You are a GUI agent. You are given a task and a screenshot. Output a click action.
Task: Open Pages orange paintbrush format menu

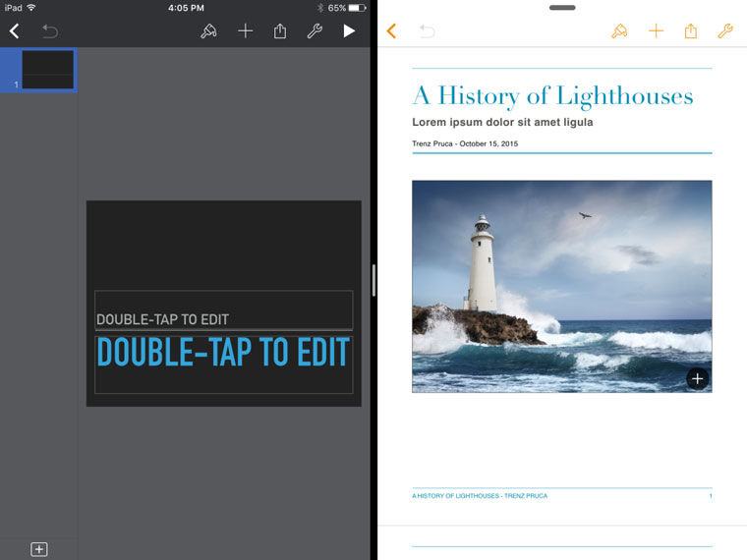click(619, 31)
